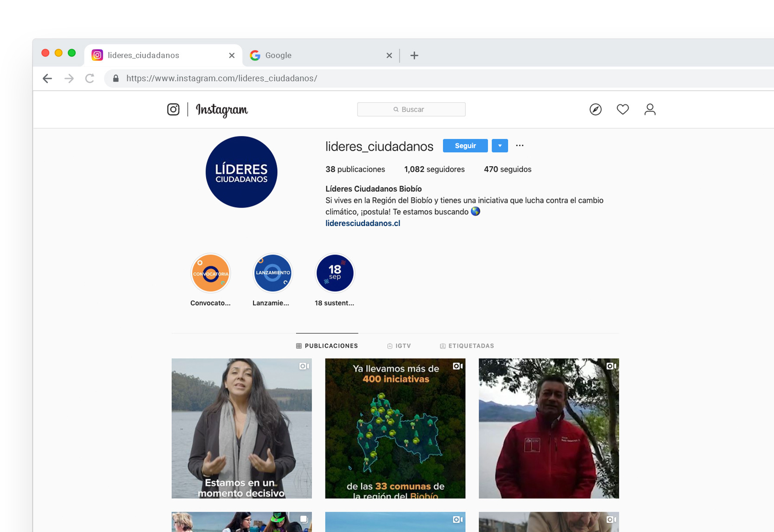Switch to the Google browser tab
Screen dimensions: 774x532
point(320,56)
